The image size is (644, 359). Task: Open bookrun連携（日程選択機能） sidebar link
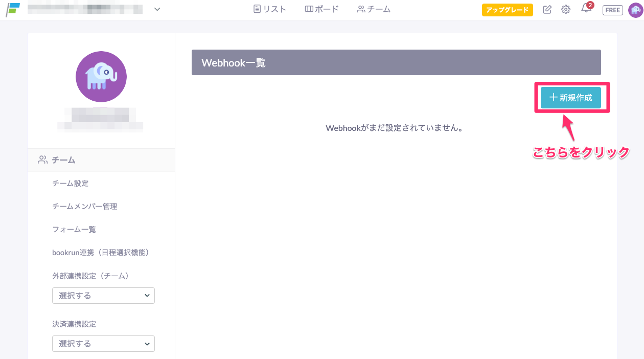point(100,252)
